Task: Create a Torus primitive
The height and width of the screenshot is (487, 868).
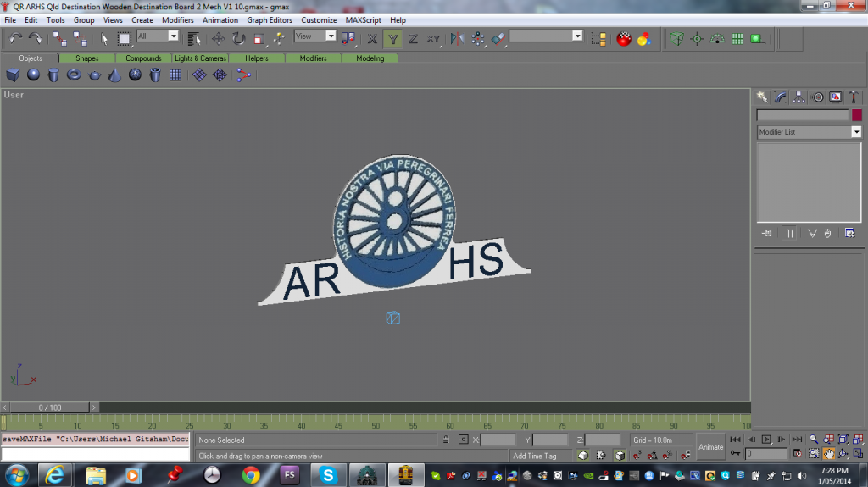Action: point(74,75)
